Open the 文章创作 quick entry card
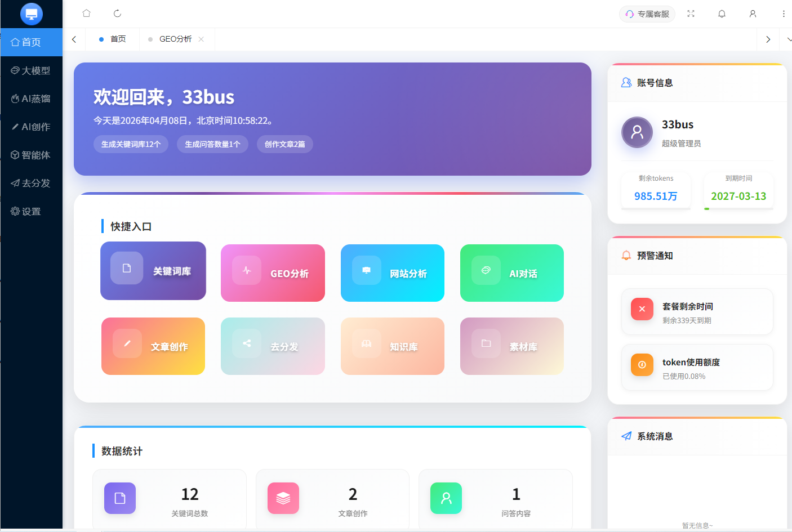The width and height of the screenshot is (792, 532). pyautogui.click(x=153, y=346)
